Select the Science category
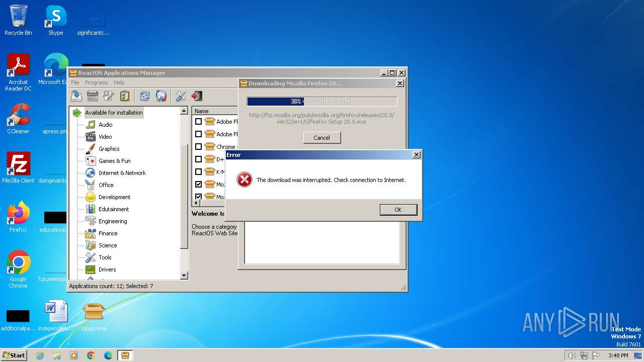 tap(108, 245)
